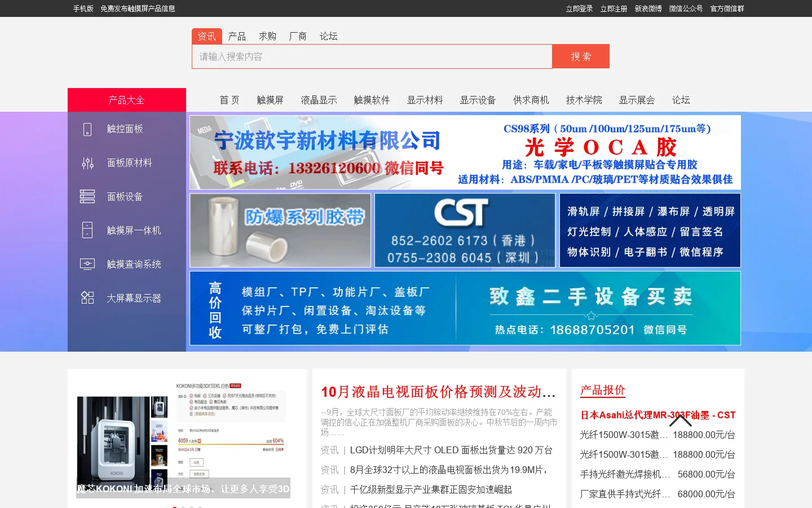812x508 pixels.
Task: Open headline 10月液晶电视面板价格预测及波动
Action: pos(438,392)
